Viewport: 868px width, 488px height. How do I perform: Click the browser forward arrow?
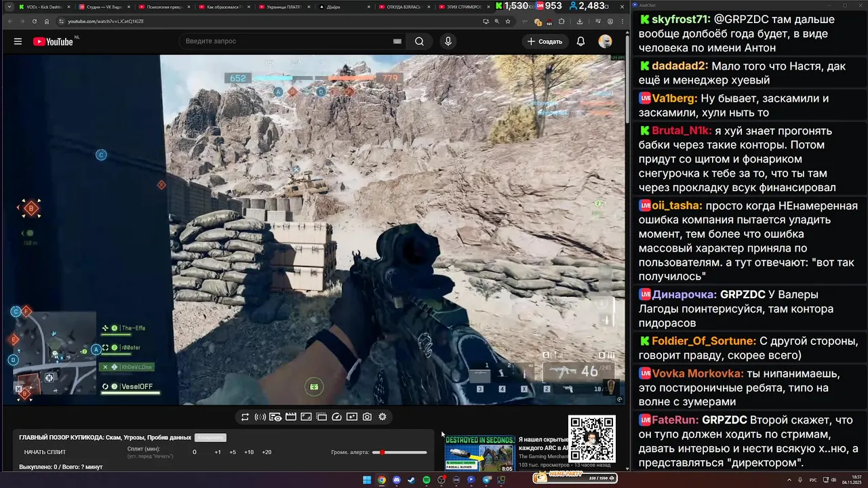pyautogui.click(x=22, y=21)
